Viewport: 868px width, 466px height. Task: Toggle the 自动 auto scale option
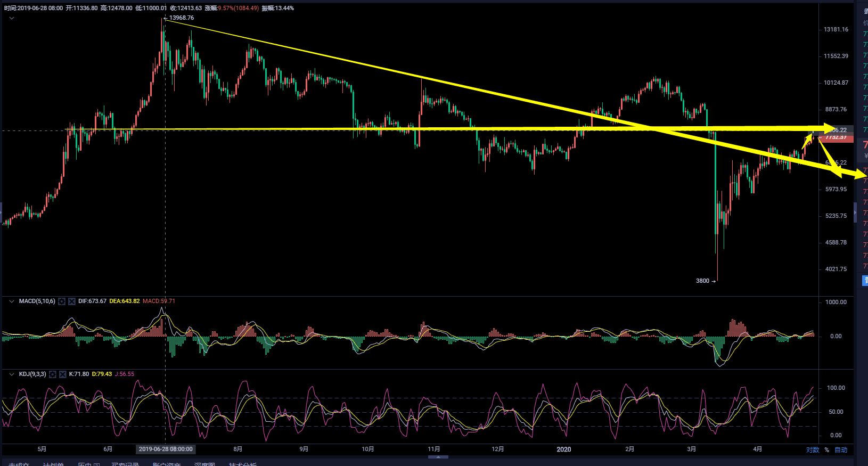coord(841,450)
